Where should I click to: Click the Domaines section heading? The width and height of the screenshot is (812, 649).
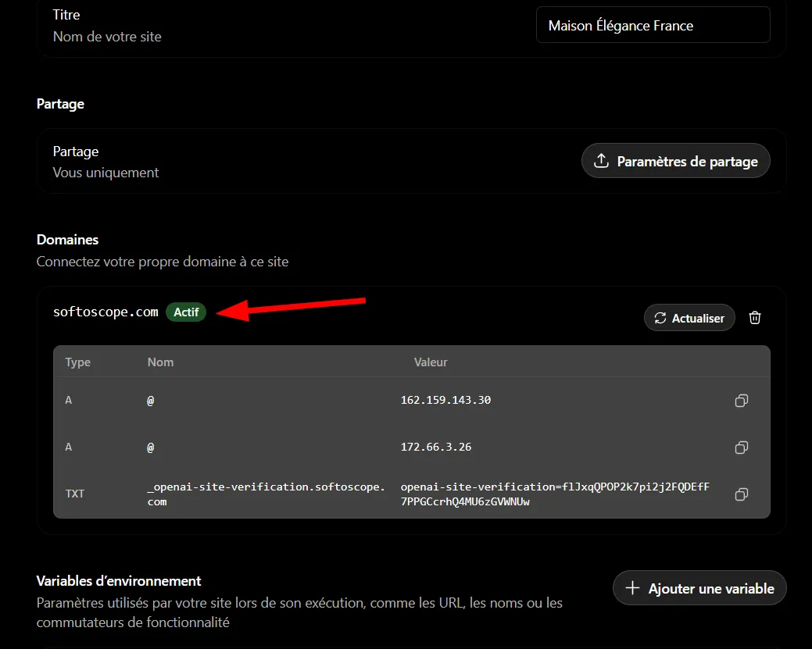click(67, 240)
